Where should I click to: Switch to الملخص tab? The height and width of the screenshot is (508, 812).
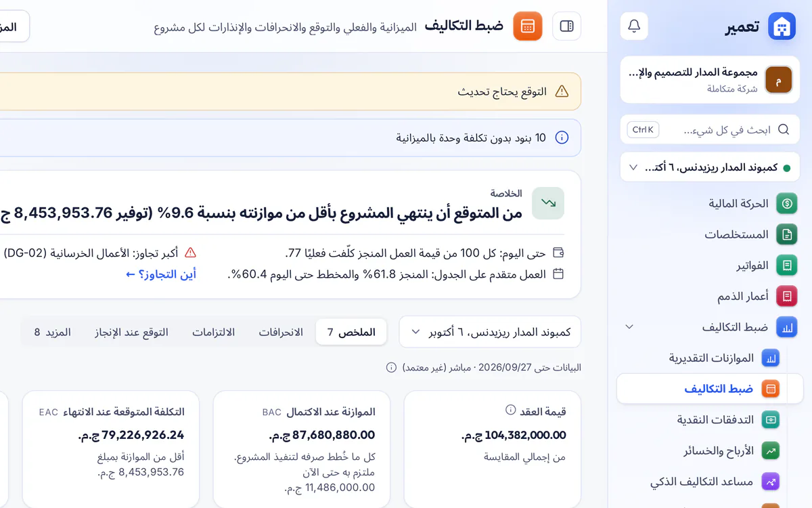351,333
